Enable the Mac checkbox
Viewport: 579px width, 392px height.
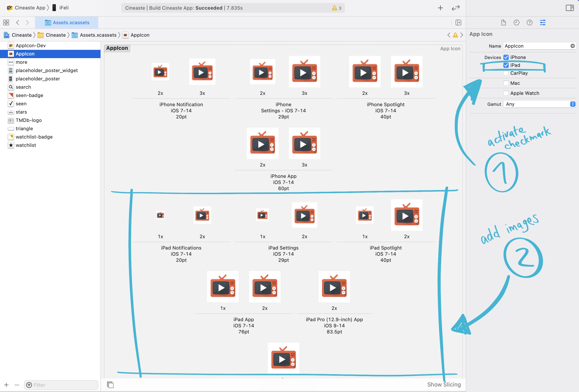point(506,83)
